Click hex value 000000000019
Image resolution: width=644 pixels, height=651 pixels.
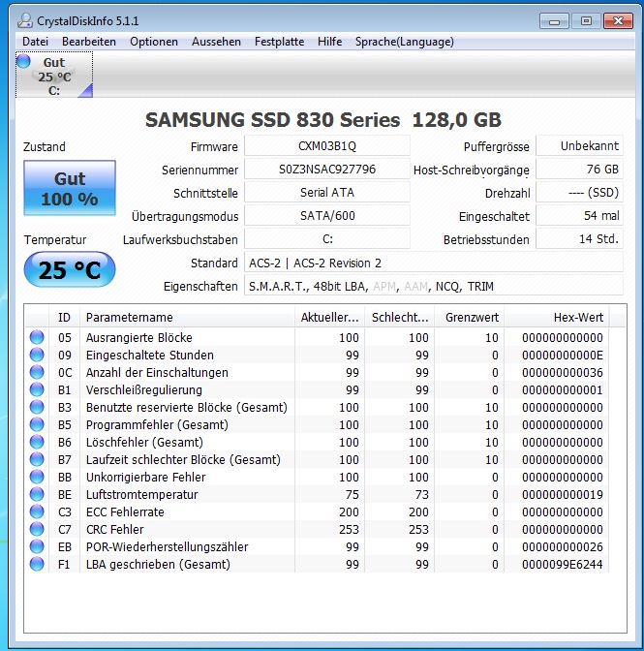pos(563,494)
